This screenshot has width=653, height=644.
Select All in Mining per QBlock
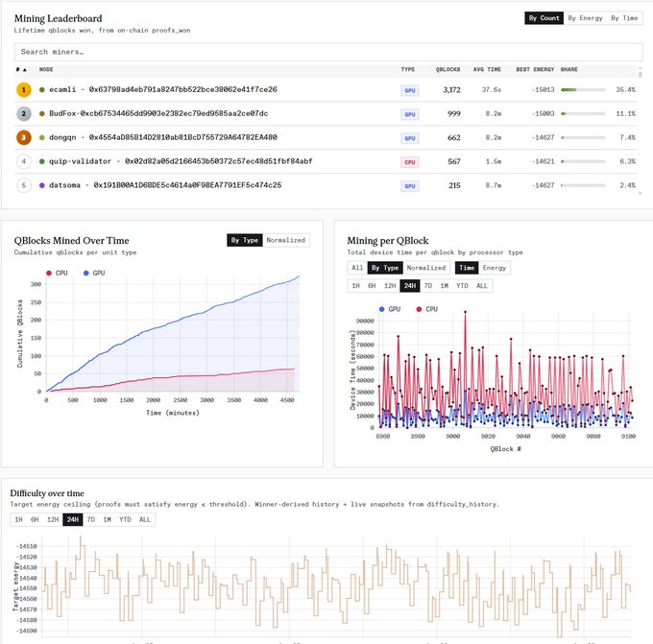pyautogui.click(x=357, y=268)
